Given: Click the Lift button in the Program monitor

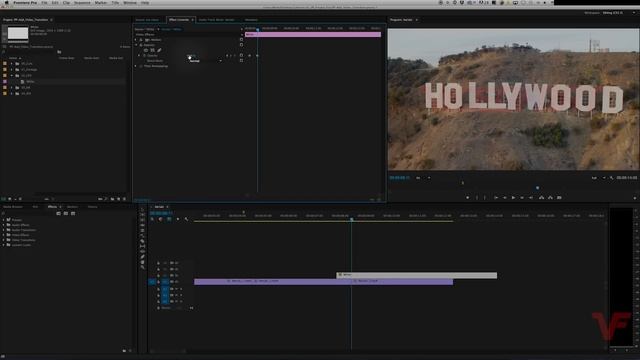Looking at the screenshot, I should [x=542, y=198].
